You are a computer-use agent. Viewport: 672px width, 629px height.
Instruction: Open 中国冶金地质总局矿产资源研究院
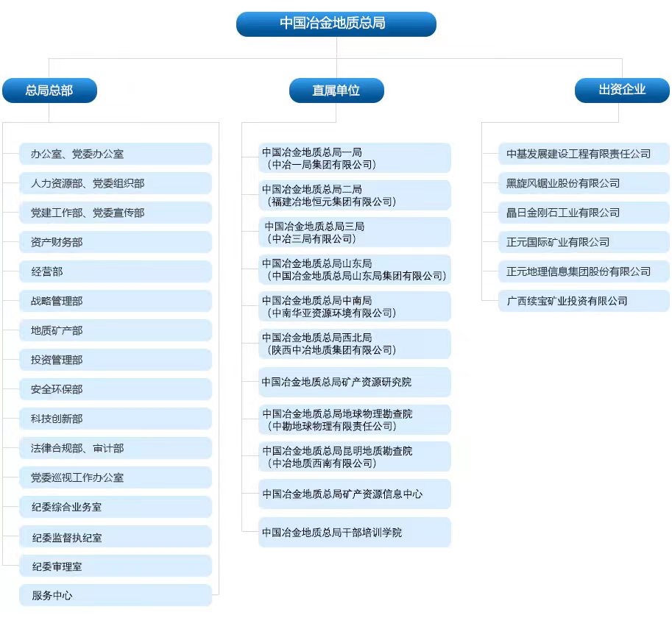coord(354,382)
